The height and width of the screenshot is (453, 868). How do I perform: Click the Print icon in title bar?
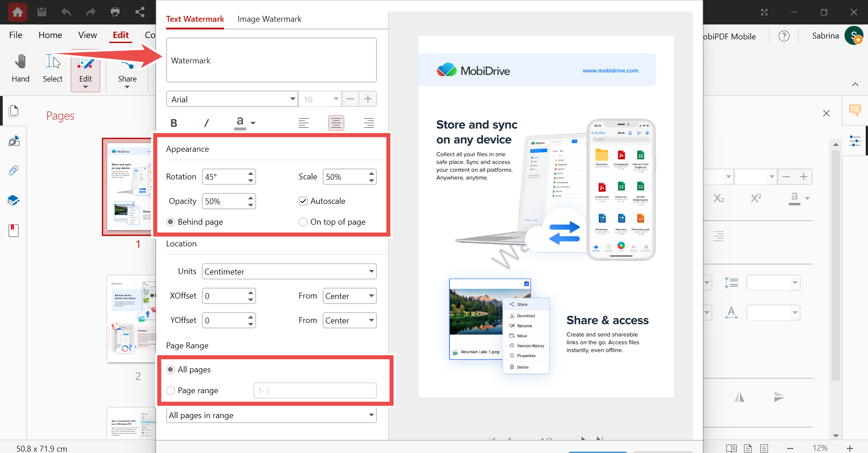click(115, 12)
